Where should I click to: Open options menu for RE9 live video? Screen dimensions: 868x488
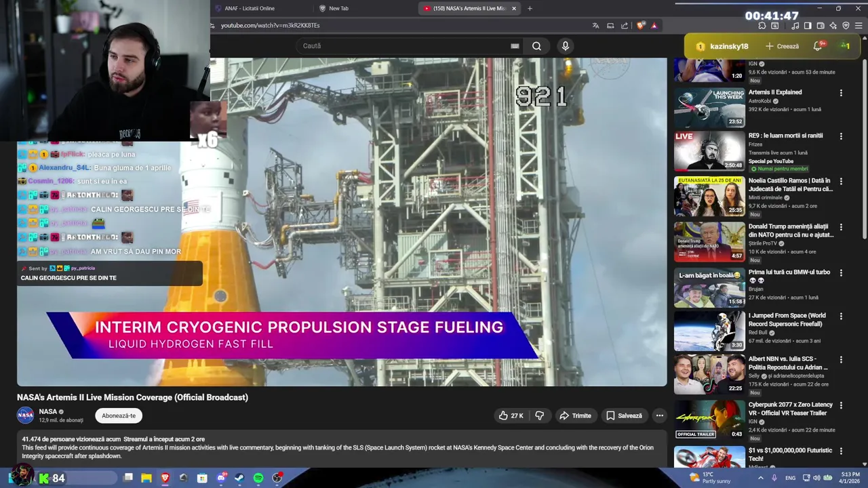point(841,136)
